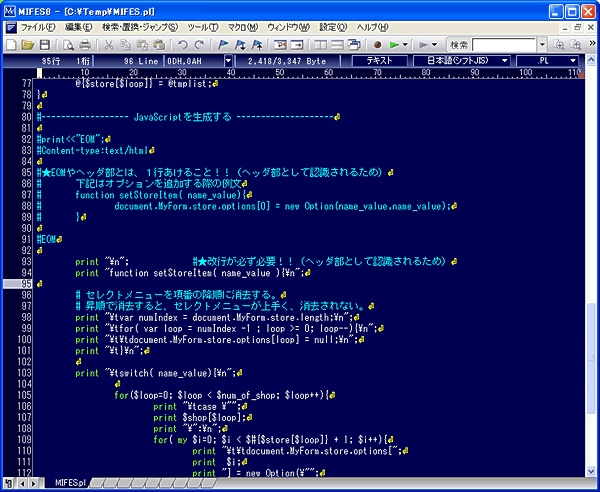
Task: Open the ウィンドウ(W) menu
Action: (289, 27)
